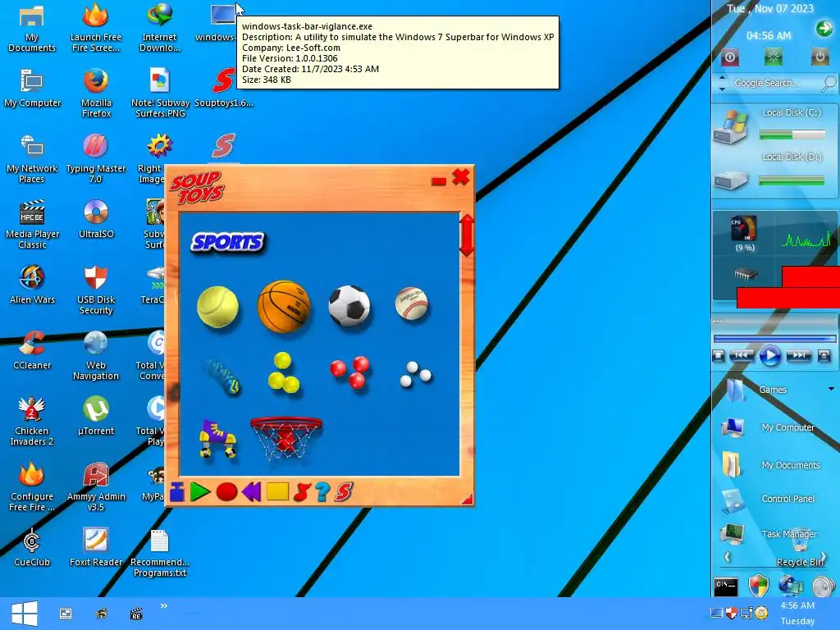Open Media Player Classic shortcut
The width and height of the screenshot is (840, 630).
coord(32,224)
